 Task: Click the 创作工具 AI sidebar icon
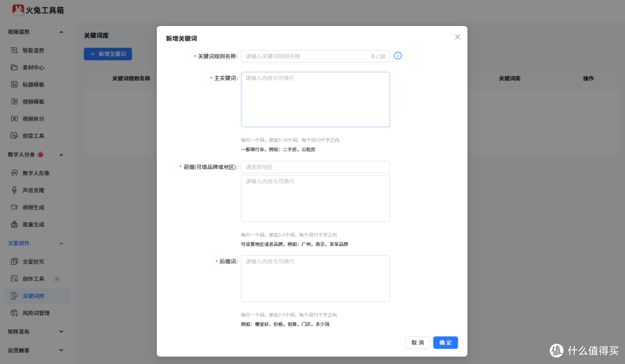[14, 279]
